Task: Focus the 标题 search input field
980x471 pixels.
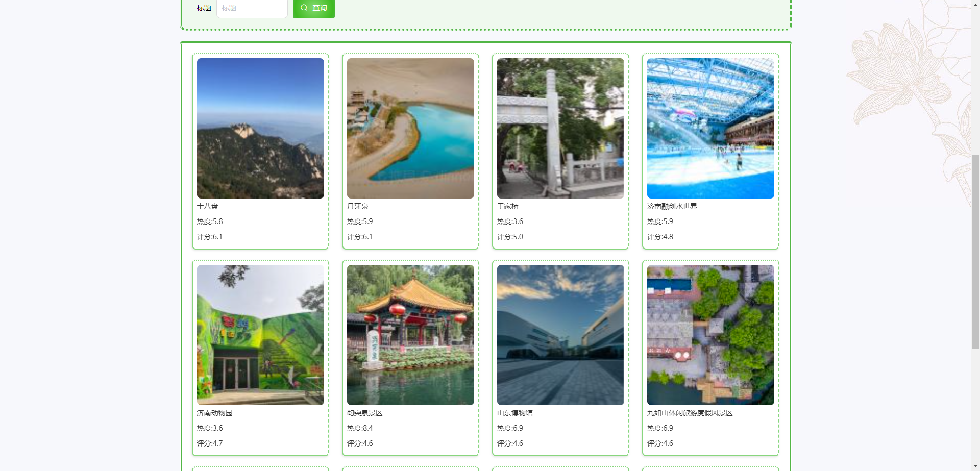Action: [x=252, y=8]
